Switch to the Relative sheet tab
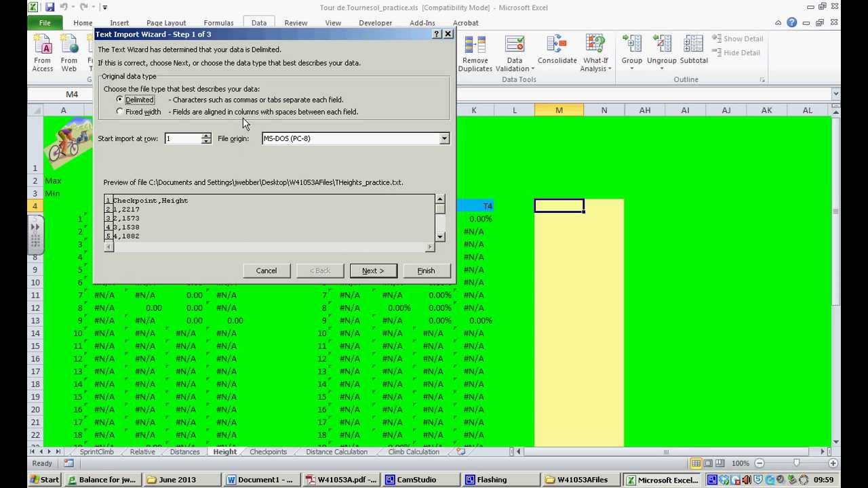The width and height of the screenshot is (868, 488). click(x=142, y=452)
